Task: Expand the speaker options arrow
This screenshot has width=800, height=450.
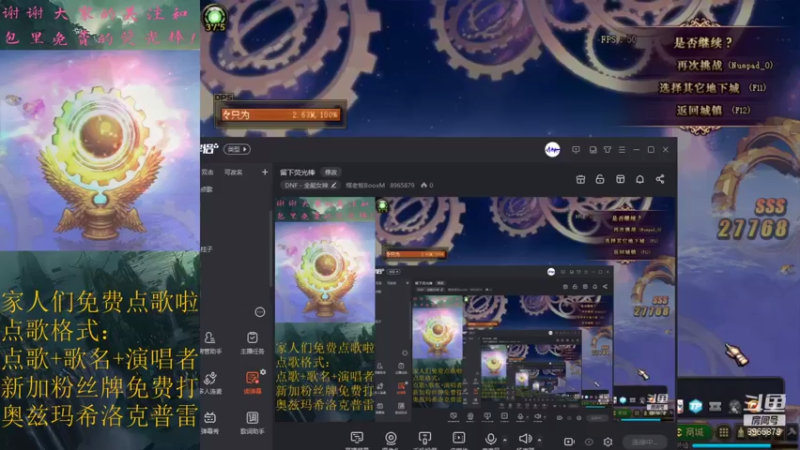Action: [539, 440]
